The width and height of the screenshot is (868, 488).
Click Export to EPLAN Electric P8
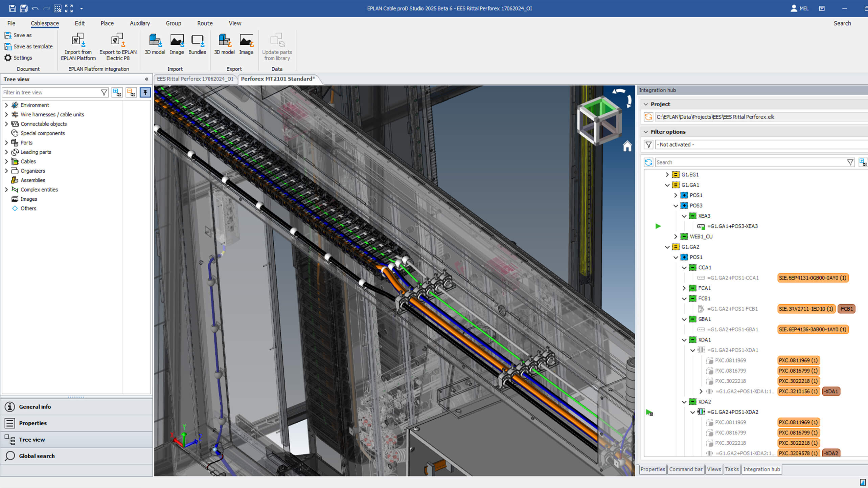117,41
